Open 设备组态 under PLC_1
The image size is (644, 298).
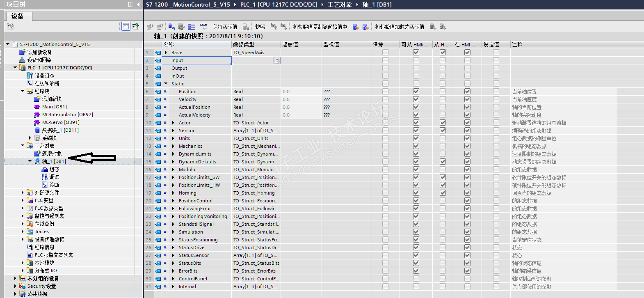[x=44, y=76]
